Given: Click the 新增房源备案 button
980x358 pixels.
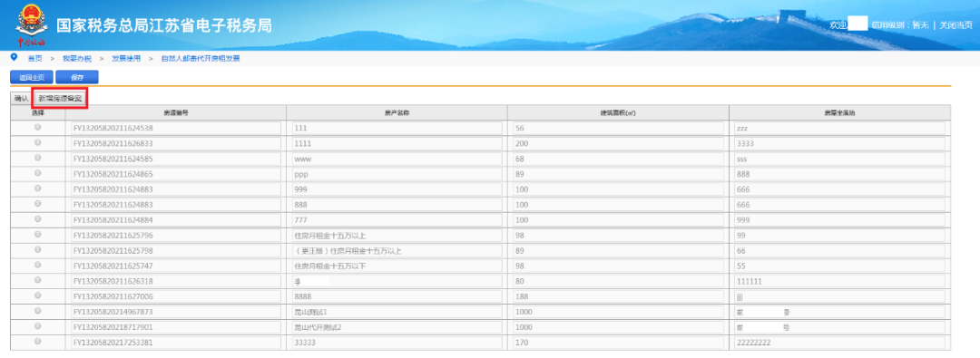Looking at the screenshot, I should click(x=59, y=98).
